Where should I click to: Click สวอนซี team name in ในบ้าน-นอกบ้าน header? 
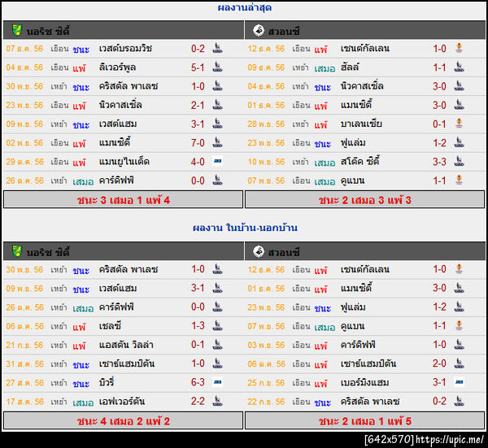(284, 252)
